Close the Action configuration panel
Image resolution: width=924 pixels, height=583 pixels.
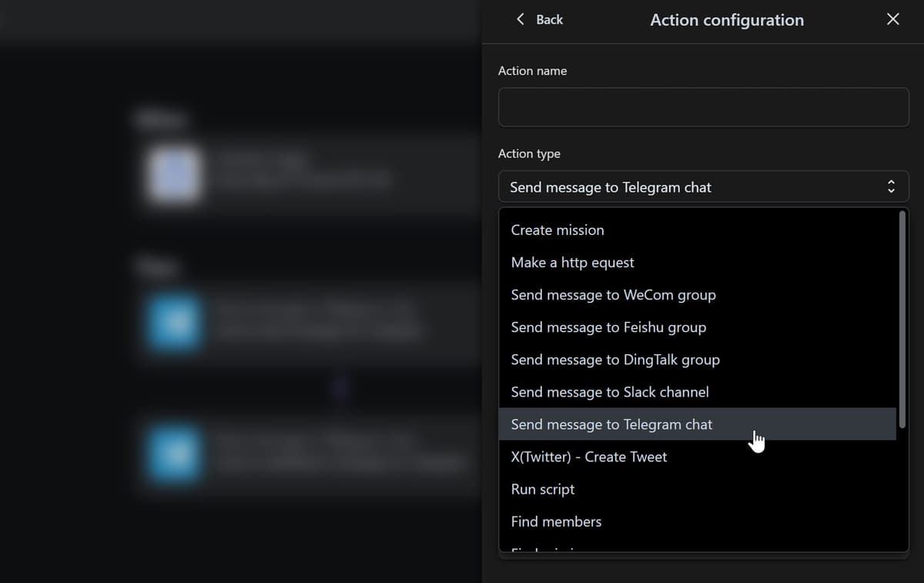[x=892, y=18]
